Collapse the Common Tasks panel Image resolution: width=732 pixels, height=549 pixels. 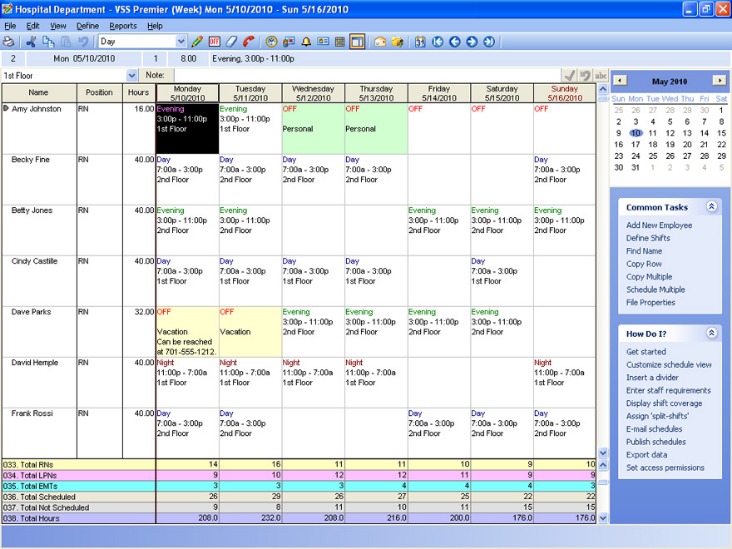[711, 207]
